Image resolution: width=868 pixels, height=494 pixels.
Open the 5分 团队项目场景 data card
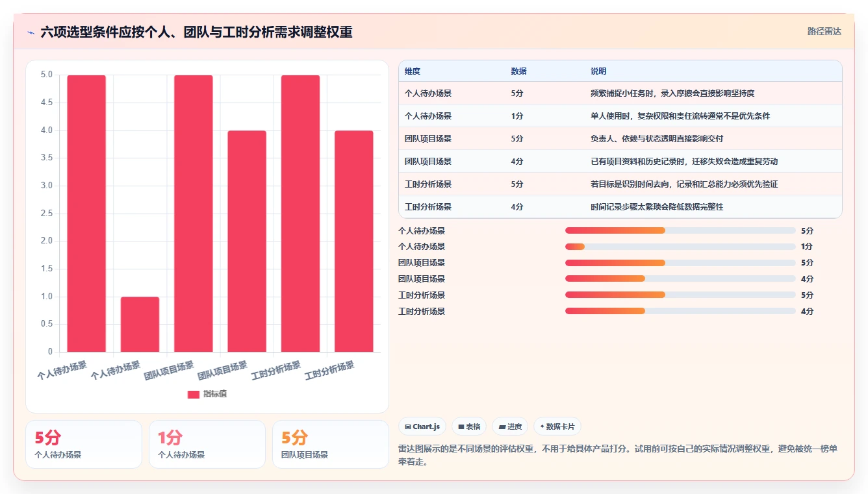[331, 444]
